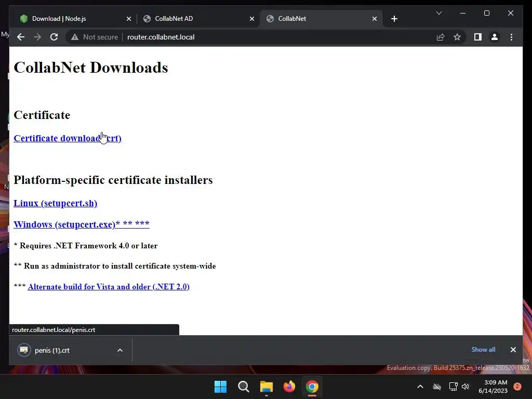Open the Chrome profile menu

click(495, 37)
